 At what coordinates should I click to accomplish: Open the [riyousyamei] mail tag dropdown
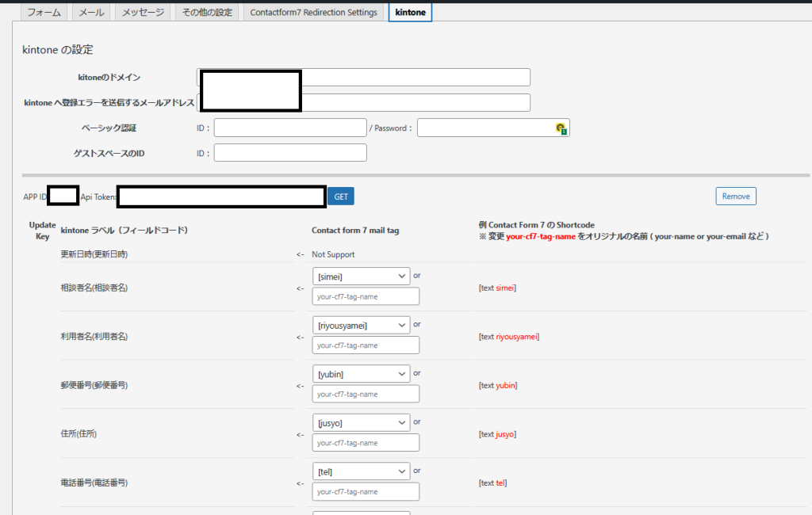[x=362, y=325]
